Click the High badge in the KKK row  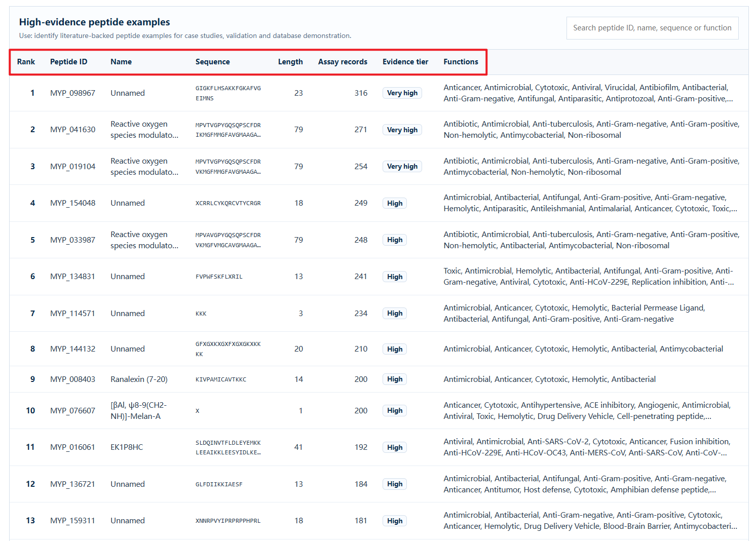(395, 314)
